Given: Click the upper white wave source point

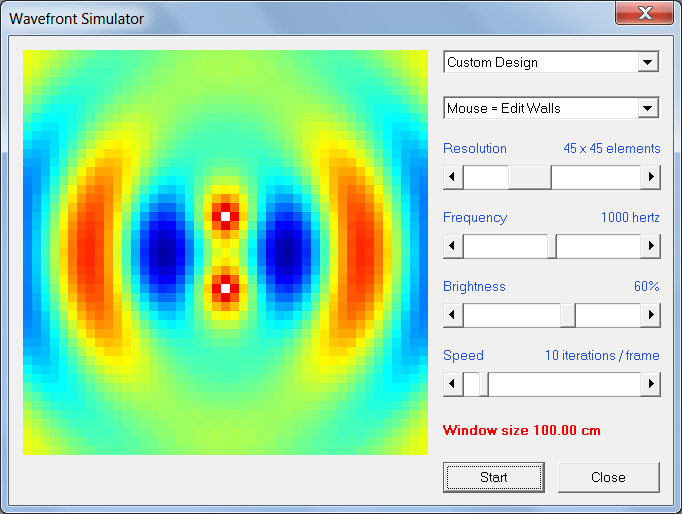Looking at the screenshot, I should point(225,216).
